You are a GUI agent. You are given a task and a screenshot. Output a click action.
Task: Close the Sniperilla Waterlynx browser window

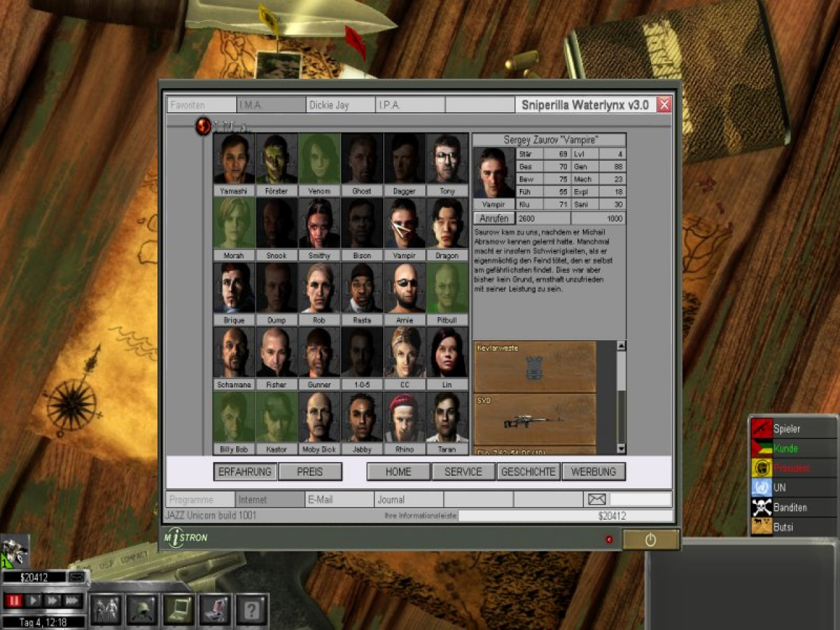coord(664,104)
